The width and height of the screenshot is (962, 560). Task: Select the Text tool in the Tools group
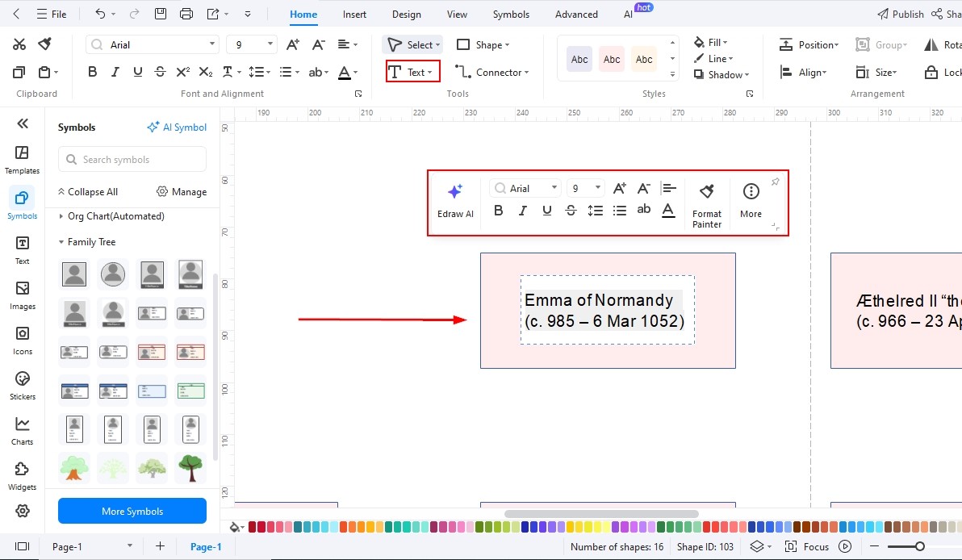[412, 72]
